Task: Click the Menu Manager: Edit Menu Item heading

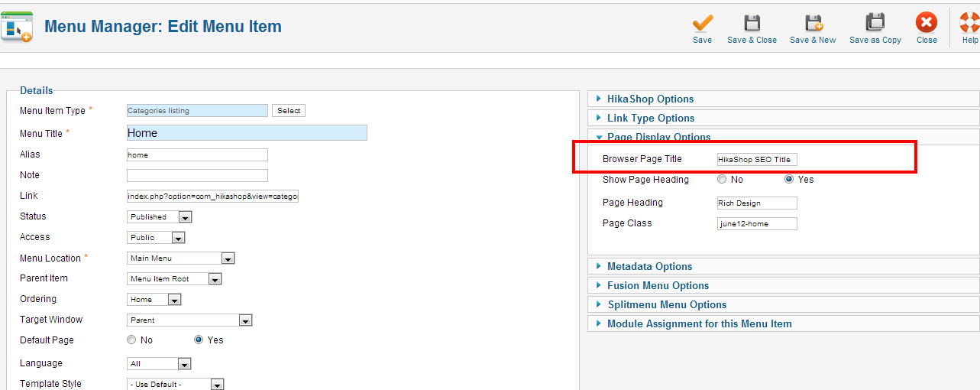Action: [x=163, y=27]
